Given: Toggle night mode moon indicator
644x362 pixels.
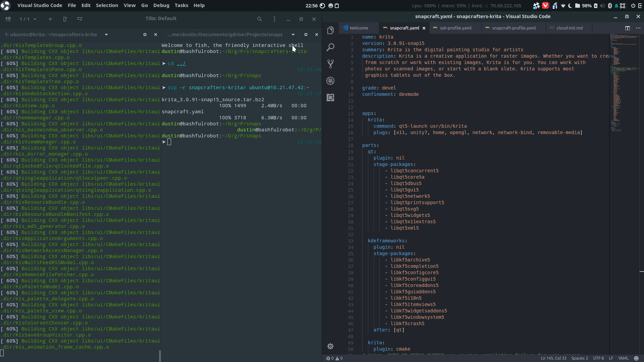Looking at the screenshot, I should [570, 5].
